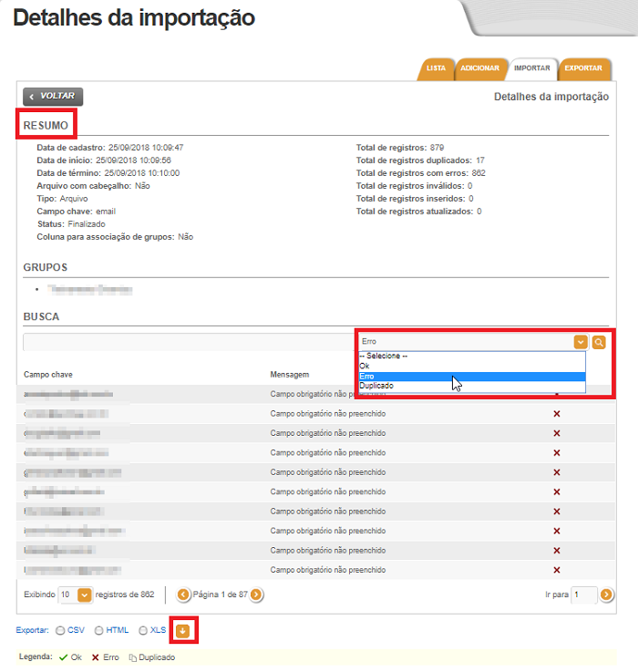Screen dimensions: 638x672
Task: Click the 'Mensagem' column header
Action: click(289, 375)
